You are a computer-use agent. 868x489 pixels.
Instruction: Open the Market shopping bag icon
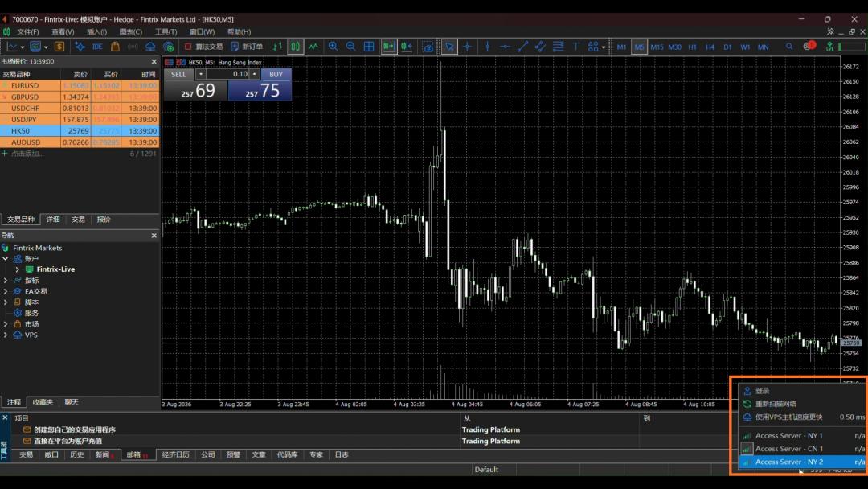[115, 47]
